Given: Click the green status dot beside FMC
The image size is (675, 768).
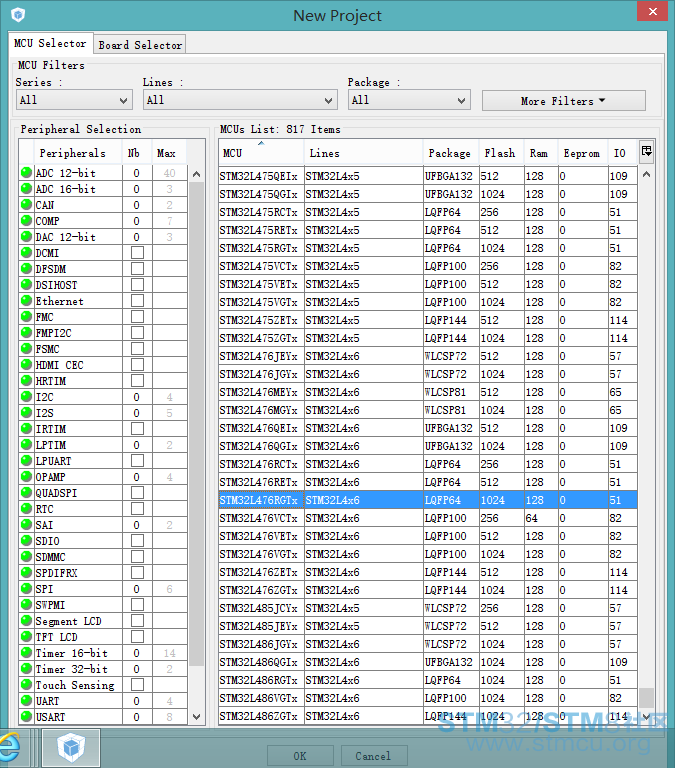Looking at the screenshot, I should click(x=26, y=316).
